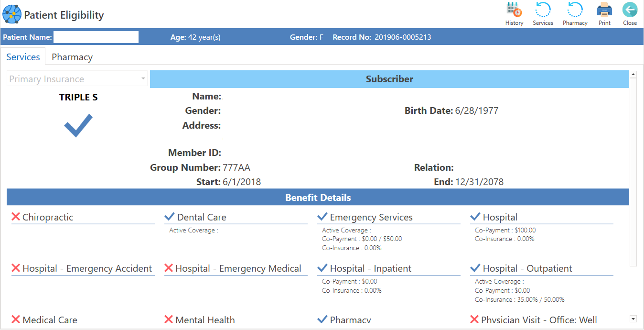Select the Mental Health benefit title
644x330 pixels.
(x=205, y=319)
